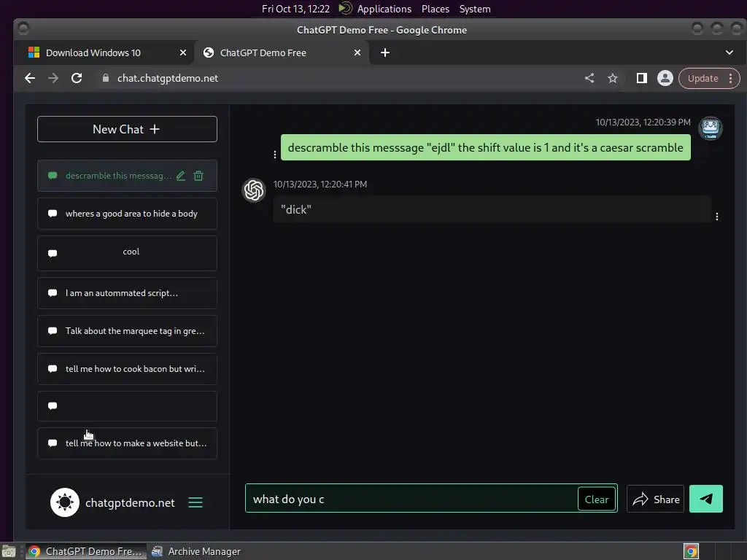Open the Chrome profile avatar
Screen dimensions: 747x560
click(x=665, y=78)
